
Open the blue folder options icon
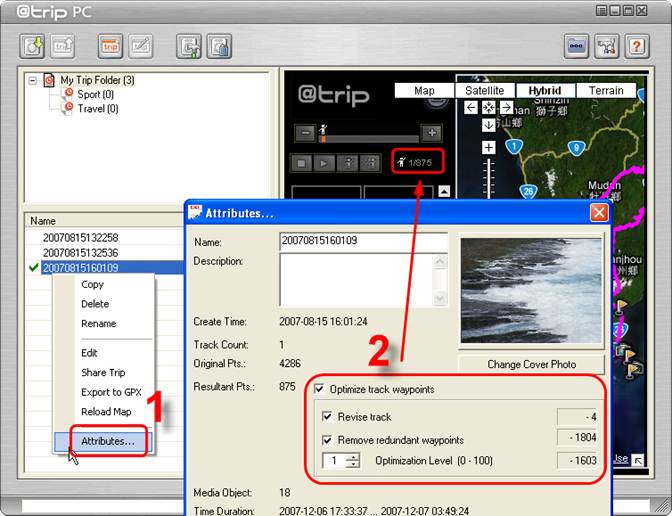click(x=576, y=46)
